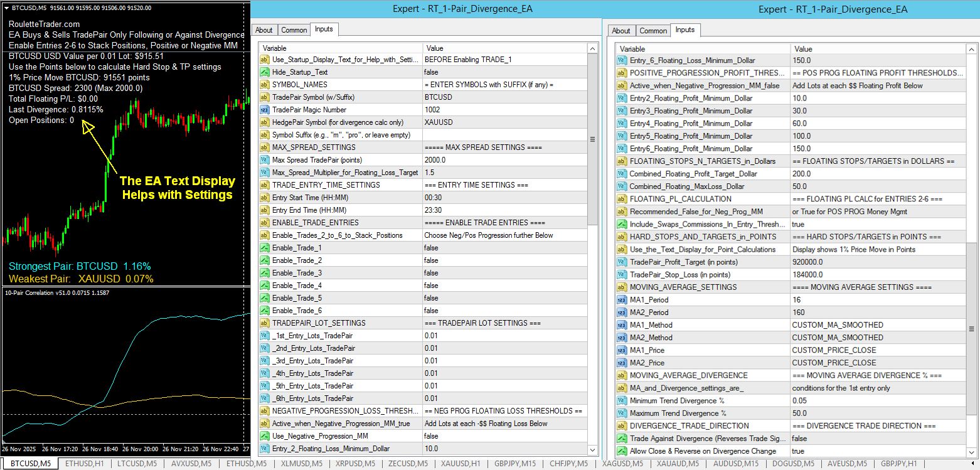The image size is (980, 470).
Task: Click the icon next to Combined_Floating_Profit_Target_Dollar
Action: click(622, 174)
